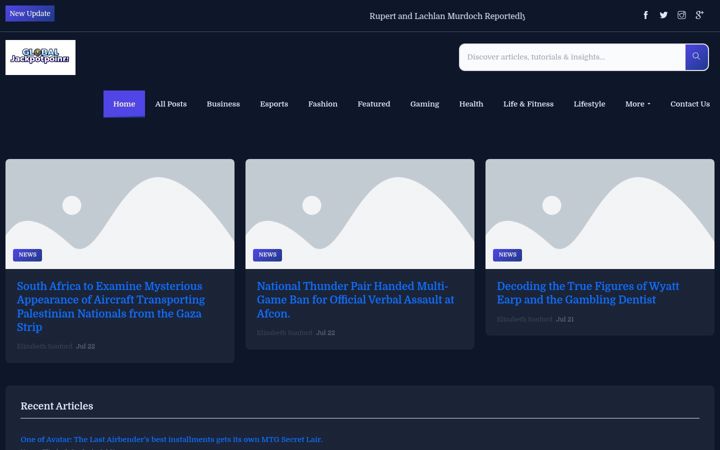Open the South Africa to Examine Mysterious Appearance headline
This screenshot has height=450, width=720.
tap(111, 306)
